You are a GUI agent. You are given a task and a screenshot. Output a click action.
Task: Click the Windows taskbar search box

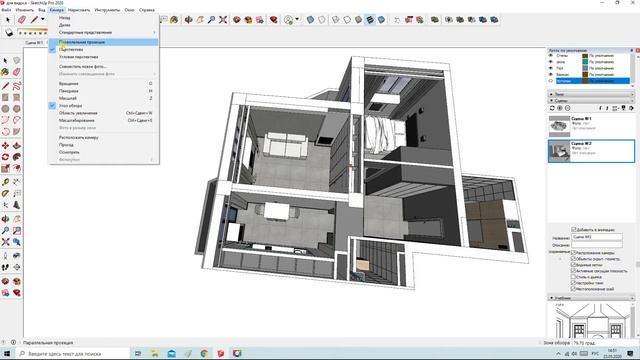click(x=73, y=353)
